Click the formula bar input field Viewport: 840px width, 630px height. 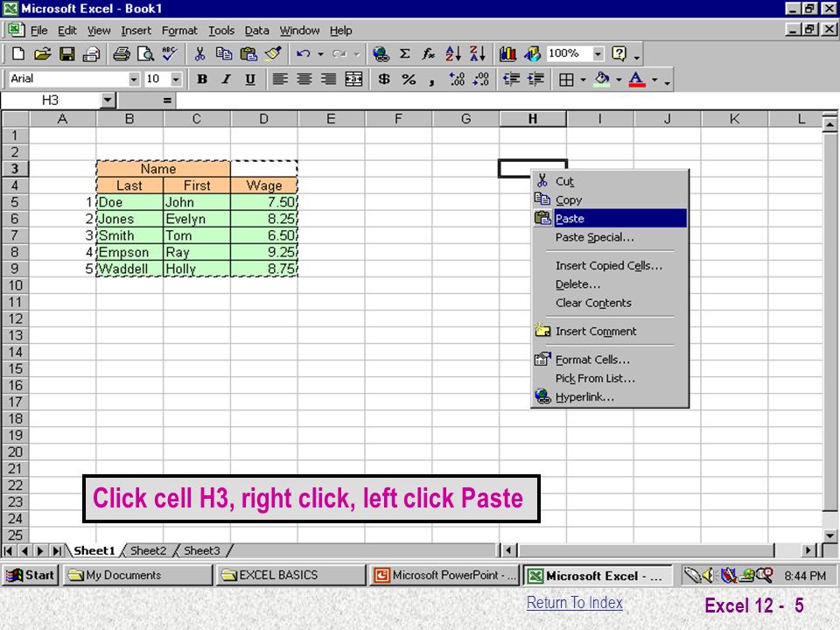coord(507,100)
